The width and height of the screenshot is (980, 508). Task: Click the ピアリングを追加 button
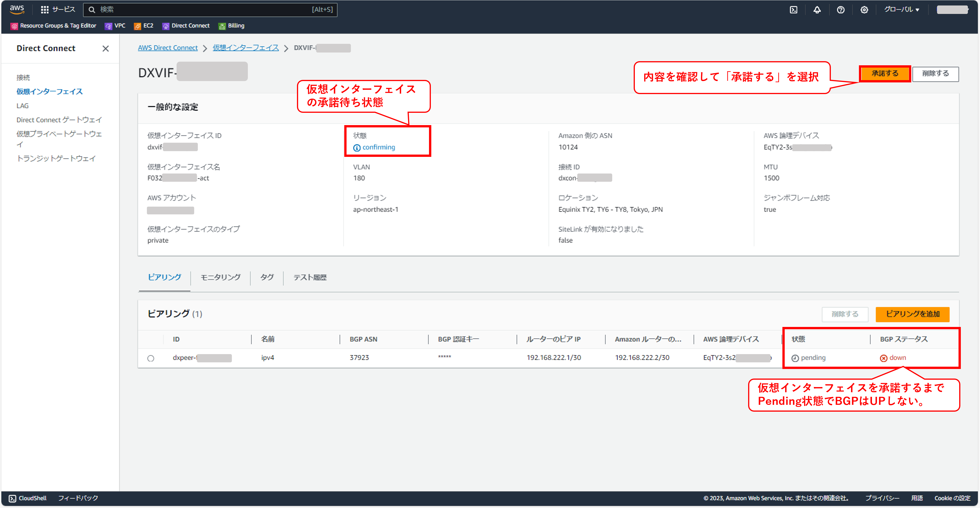[x=912, y=314]
